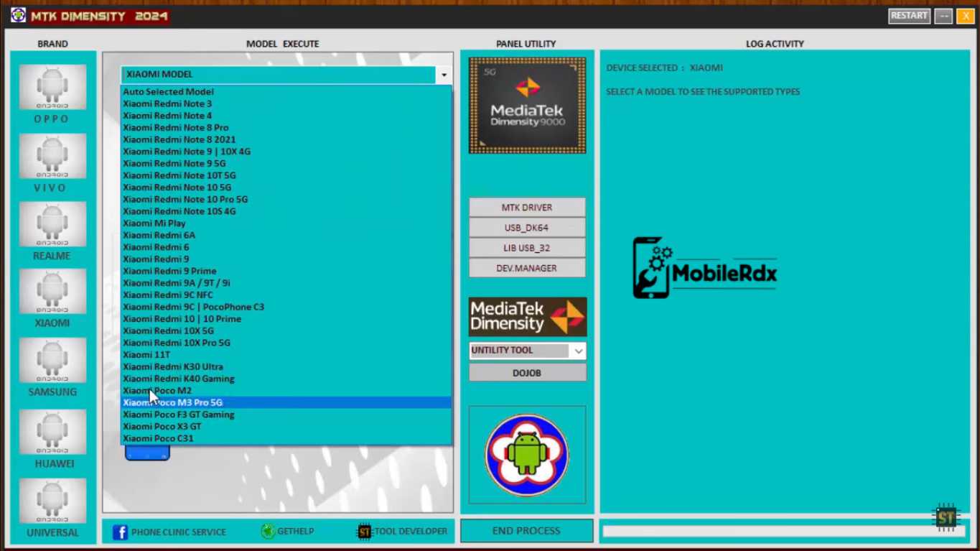The image size is (980, 551).
Task: Click the ST chip icon in log panel corner
Action: pos(946,517)
